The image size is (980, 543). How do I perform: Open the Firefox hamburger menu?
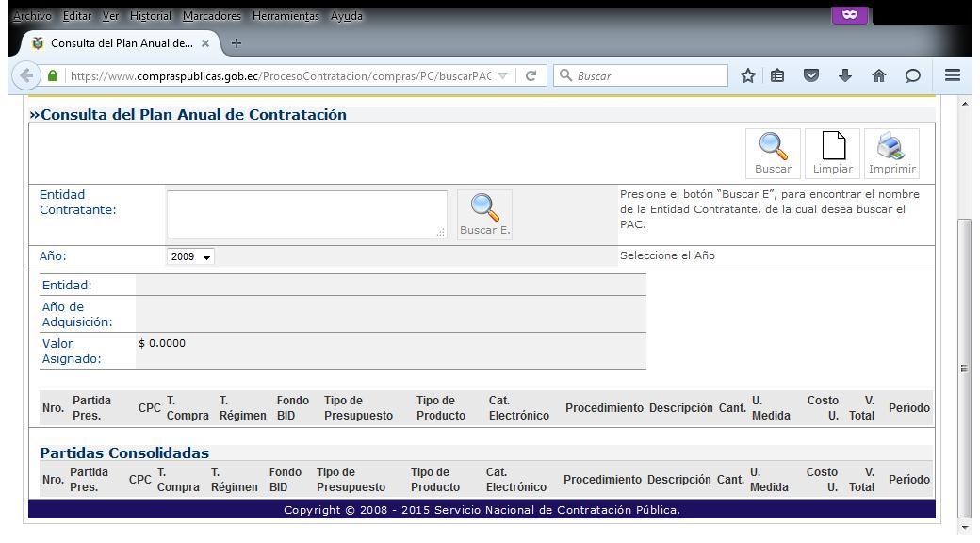(x=953, y=76)
